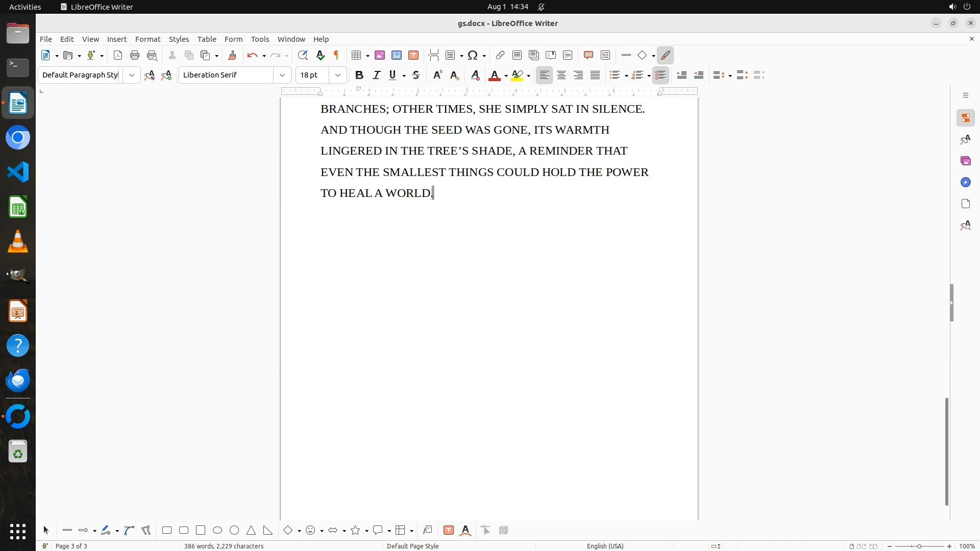This screenshot has height=551, width=980.
Task: Open the Tools menu
Action: click(260, 39)
